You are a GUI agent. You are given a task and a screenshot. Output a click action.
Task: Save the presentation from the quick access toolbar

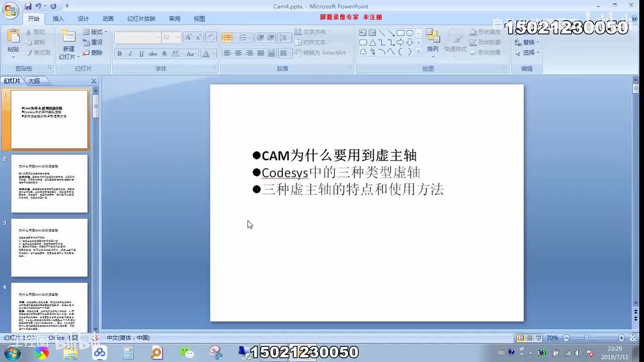[28, 6]
